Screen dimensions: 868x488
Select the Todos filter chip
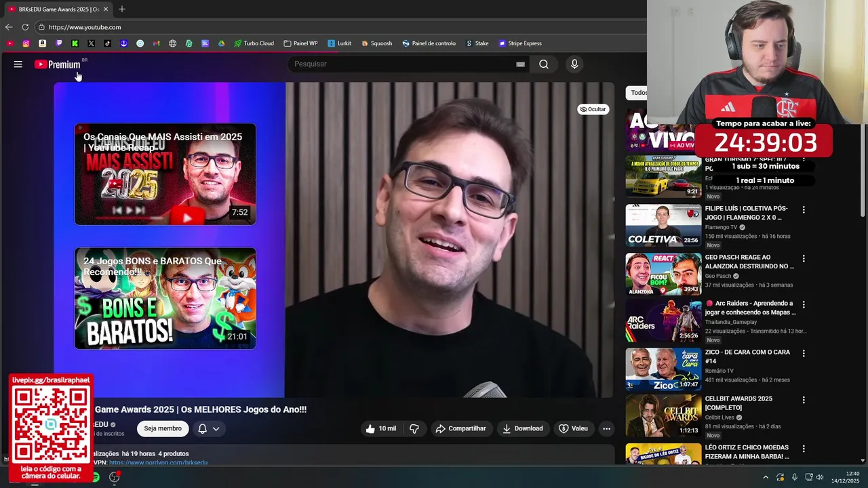pos(637,93)
